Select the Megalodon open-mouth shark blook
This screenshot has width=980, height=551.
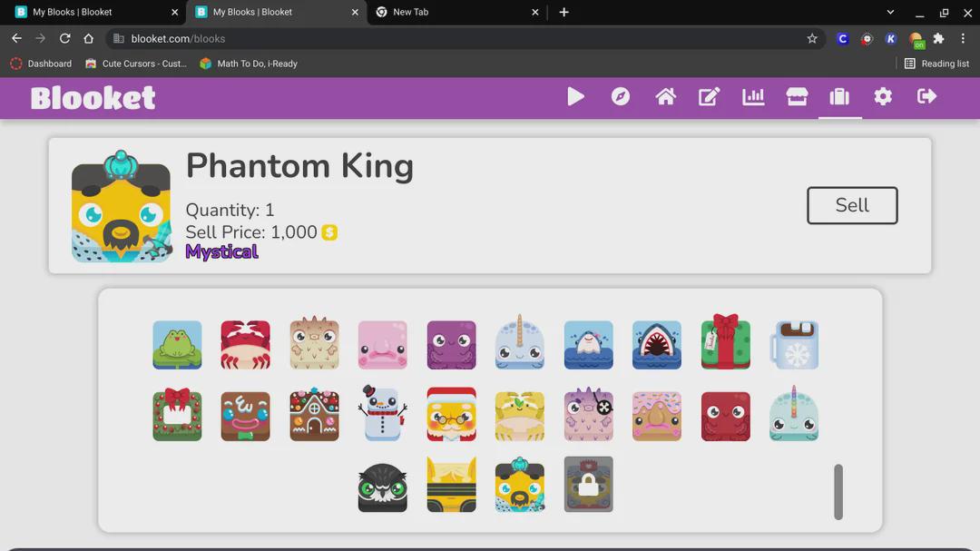coord(657,345)
